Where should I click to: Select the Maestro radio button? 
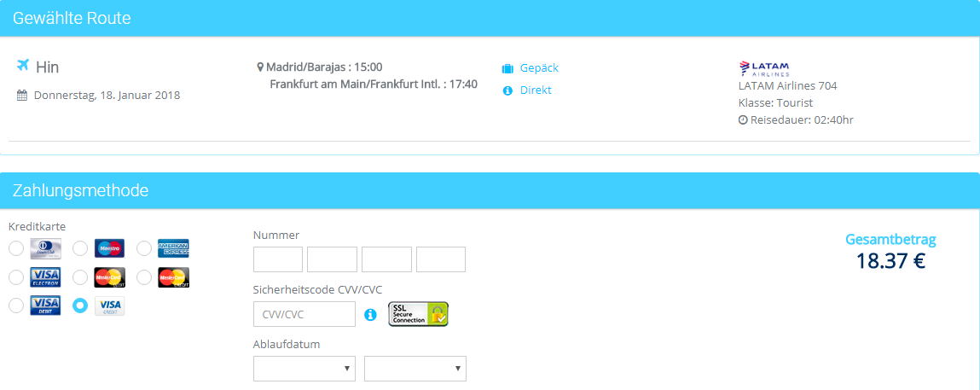pos(80,248)
